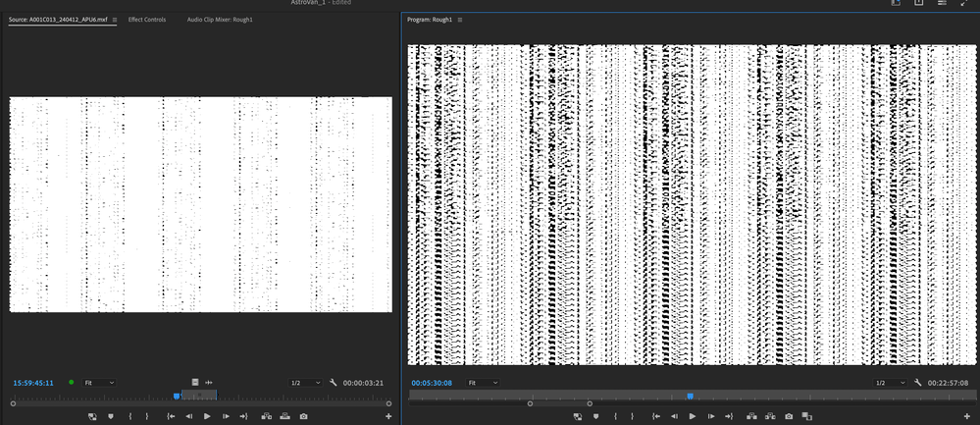This screenshot has width=980, height=425.
Task: Open Program monitor button editor plus
Action: point(967,416)
